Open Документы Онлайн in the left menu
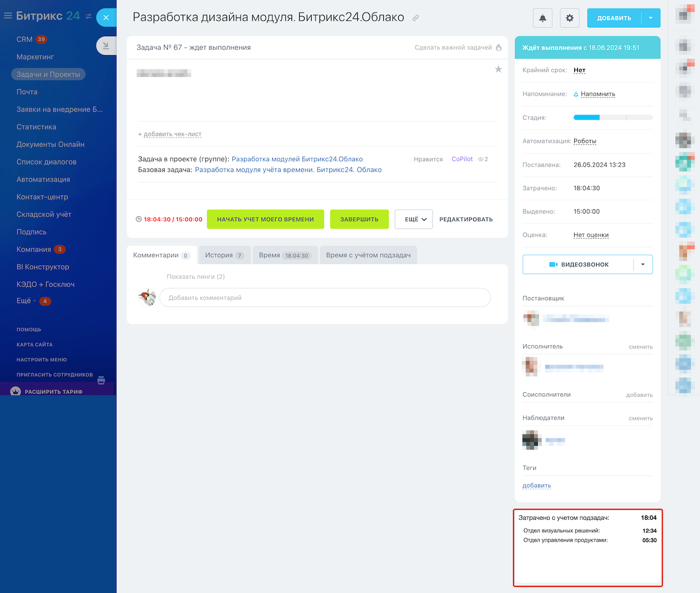The width and height of the screenshot is (700, 593). (50, 144)
